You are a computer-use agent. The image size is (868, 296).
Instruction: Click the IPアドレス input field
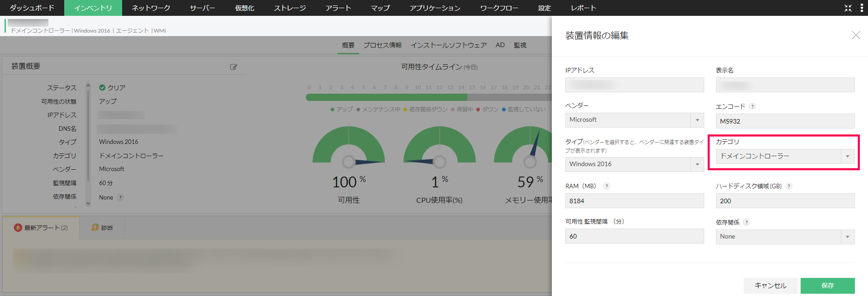tap(635, 85)
